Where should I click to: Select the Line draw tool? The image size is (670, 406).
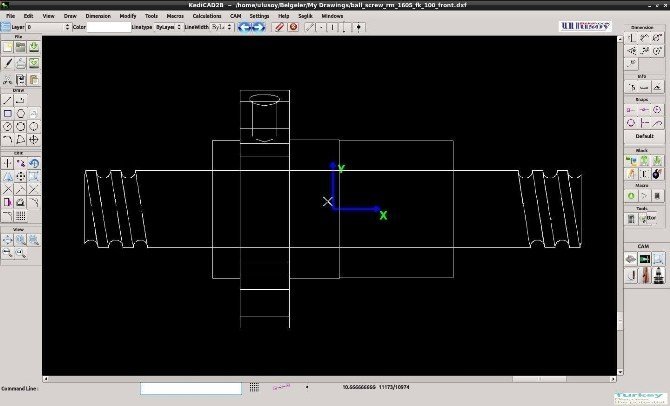pyautogui.click(x=8, y=100)
